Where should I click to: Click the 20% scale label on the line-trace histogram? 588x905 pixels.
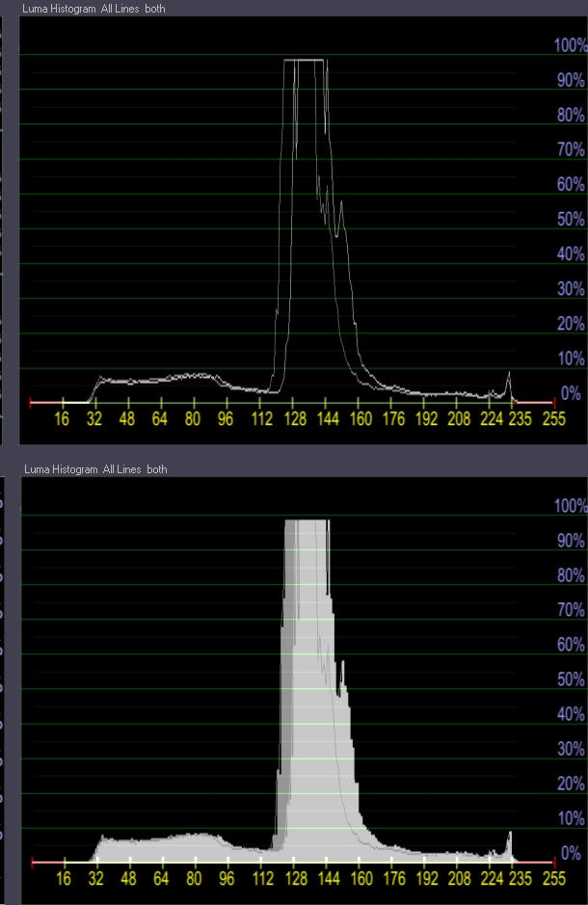(572, 323)
